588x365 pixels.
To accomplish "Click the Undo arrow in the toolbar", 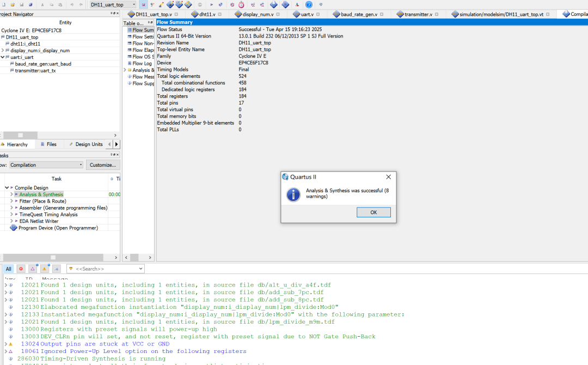I will tap(72, 4).
